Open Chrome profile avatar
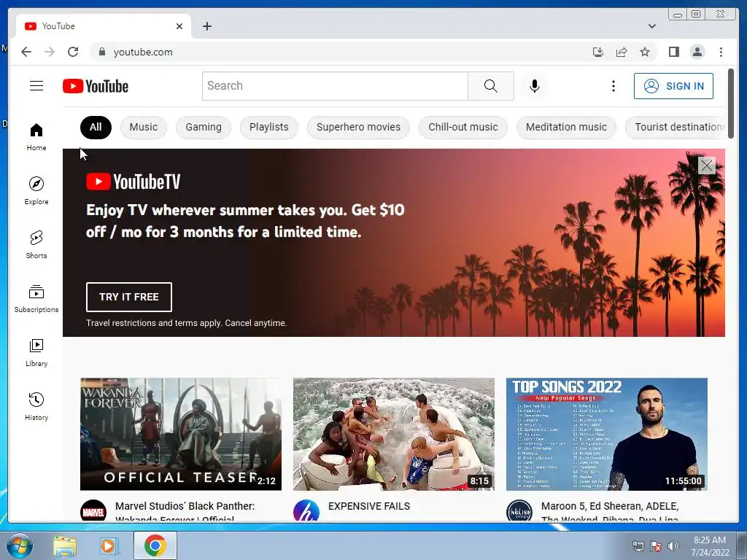Screen dimensions: 747x560 (x=697, y=52)
